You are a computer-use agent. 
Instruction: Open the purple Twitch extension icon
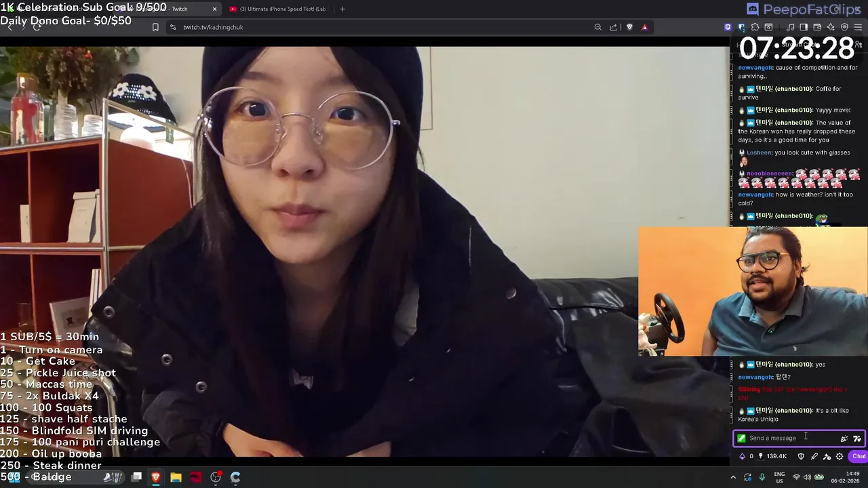click(x=728, y=27)
